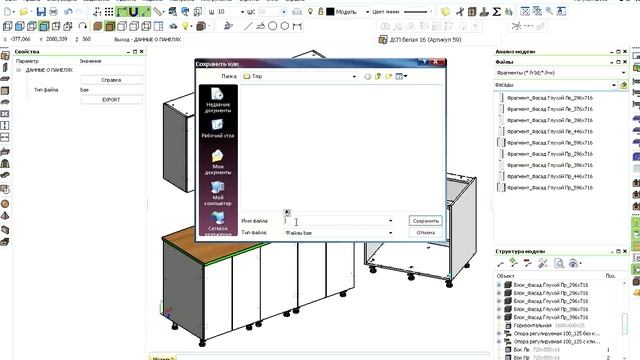Click the help question mark in the dialog title bar
640x360 pixels.
click(424, 62)
